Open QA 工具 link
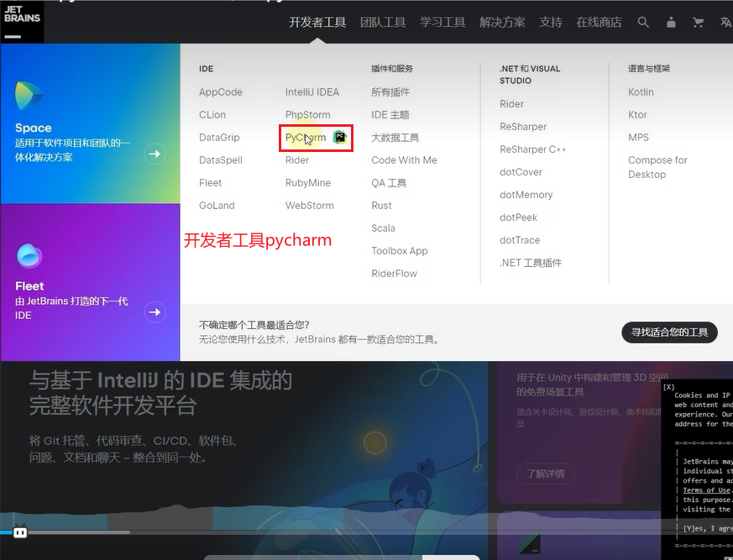This screenshot has height=560, width=733. [x=389, y=183]
